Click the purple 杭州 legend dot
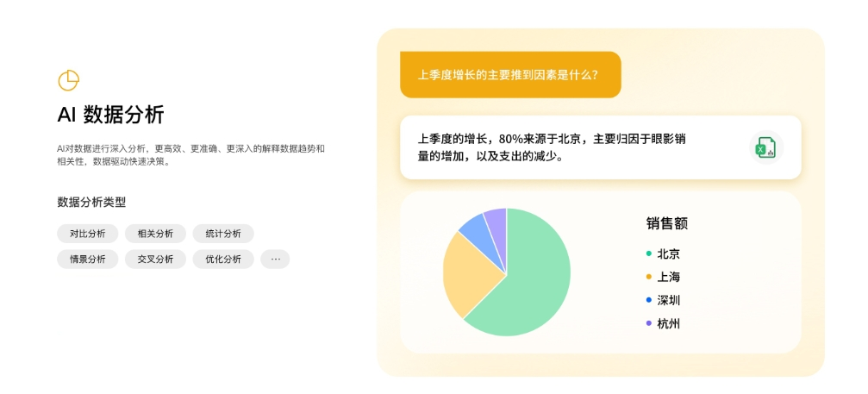This screenshot has height=394, width=868. tap(649, 323)
